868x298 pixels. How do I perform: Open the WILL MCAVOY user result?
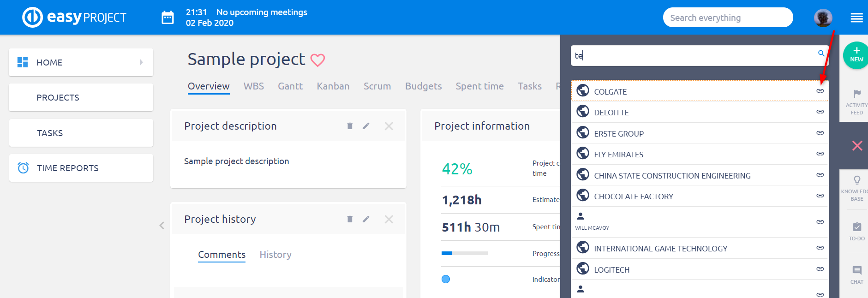click(700, 222)
